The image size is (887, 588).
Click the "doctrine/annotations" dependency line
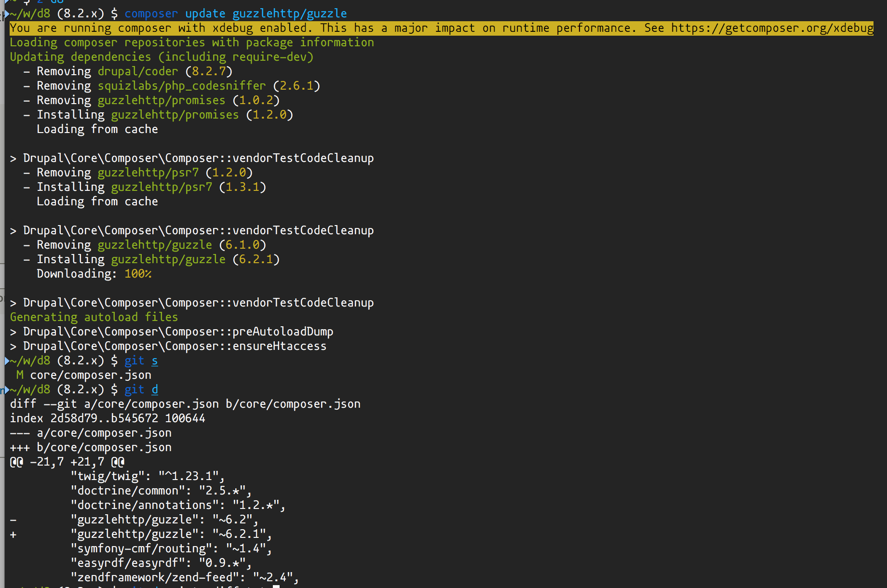pos(178,505)
